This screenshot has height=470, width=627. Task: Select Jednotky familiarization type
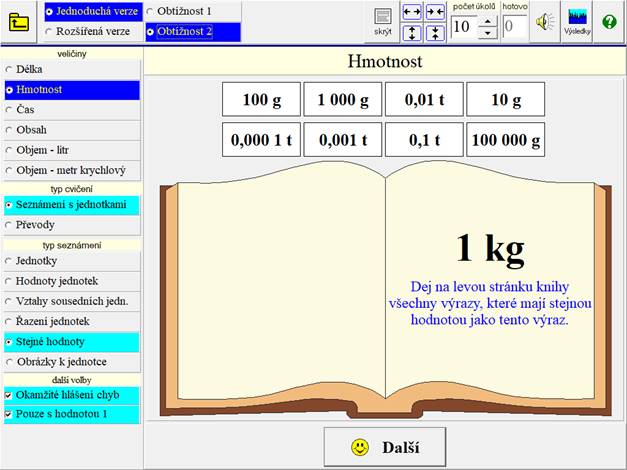click(x=72, y=261)
